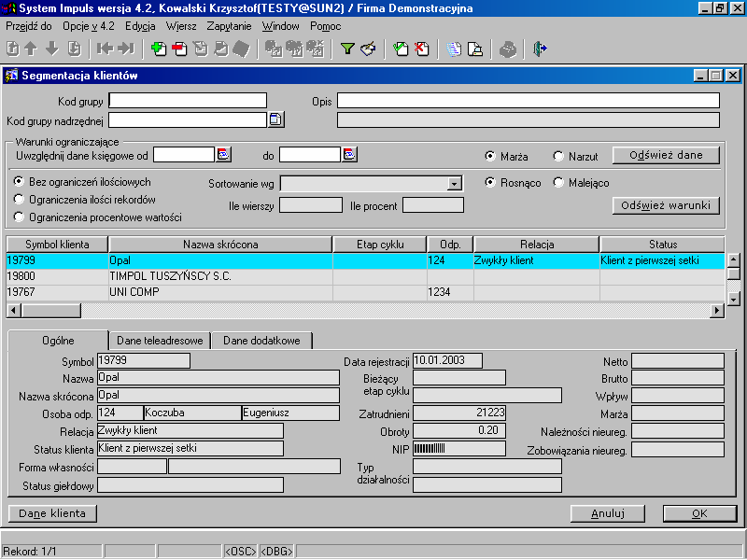The image size is (747, 560).
Task: Click the jump-to-right-edge arrow icon
Action: click(x=126, y=49)
